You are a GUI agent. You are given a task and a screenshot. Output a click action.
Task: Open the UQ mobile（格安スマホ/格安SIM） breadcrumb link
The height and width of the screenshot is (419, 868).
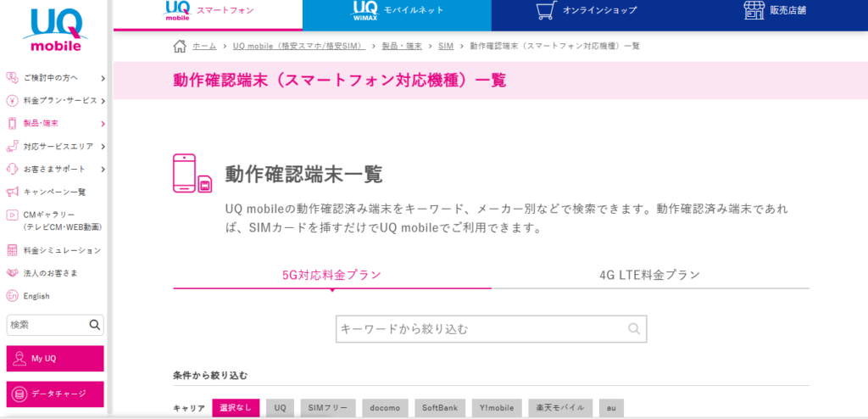pos(299,46)
